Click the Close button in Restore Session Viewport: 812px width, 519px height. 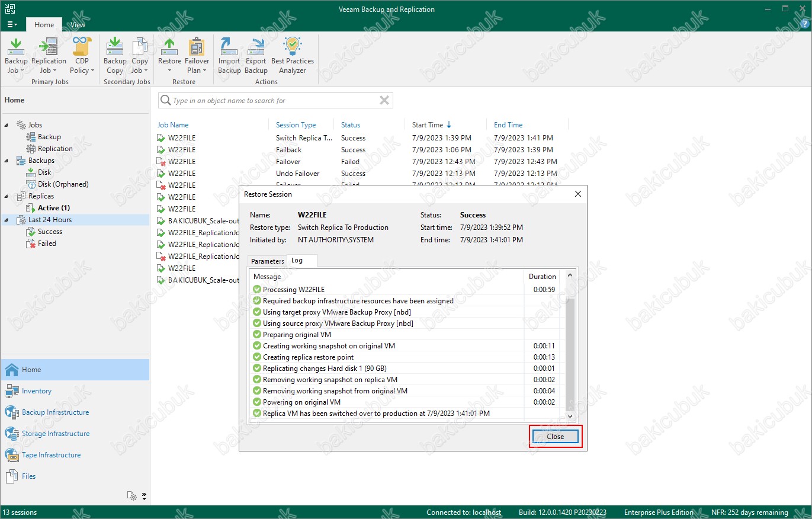click(x=555, y=437)
